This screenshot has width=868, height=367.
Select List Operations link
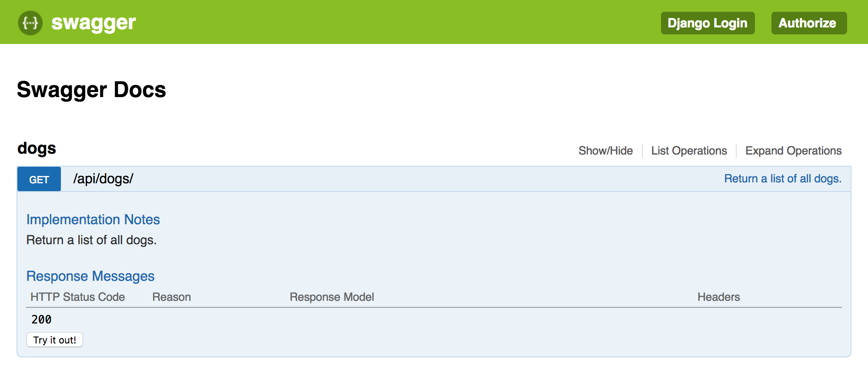click(x=689, y=151)
